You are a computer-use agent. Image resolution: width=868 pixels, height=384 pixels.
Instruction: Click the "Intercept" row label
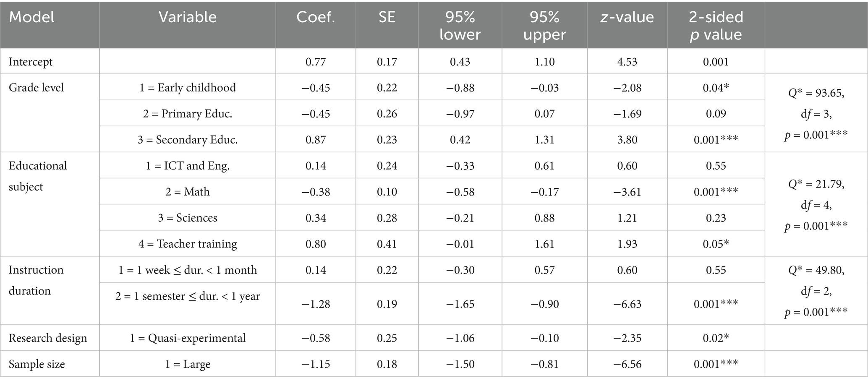(x=31, y=62)
